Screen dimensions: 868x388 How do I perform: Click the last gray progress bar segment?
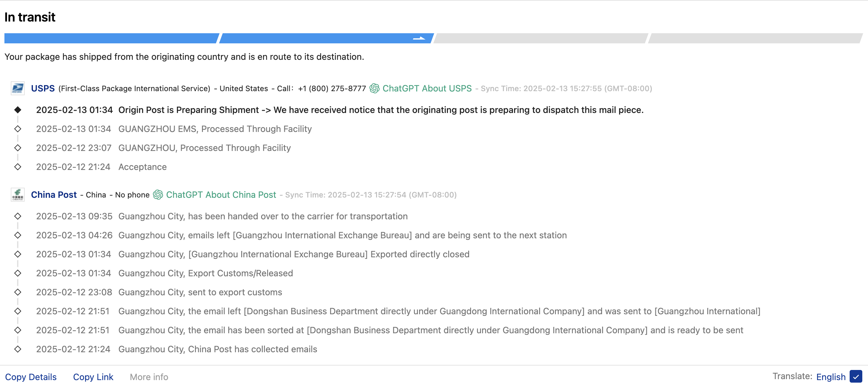tap(755, 38)
